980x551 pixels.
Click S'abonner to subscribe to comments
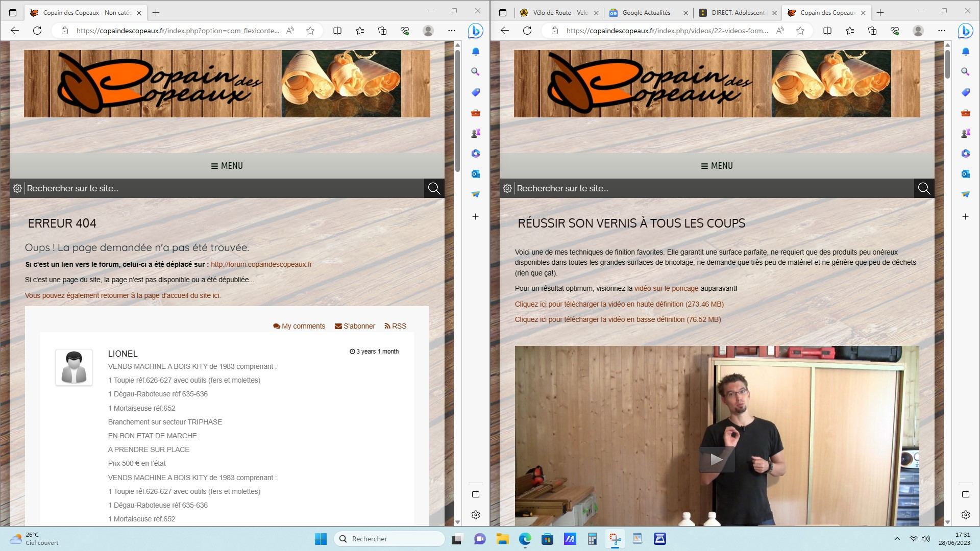[x=355, y=326]
